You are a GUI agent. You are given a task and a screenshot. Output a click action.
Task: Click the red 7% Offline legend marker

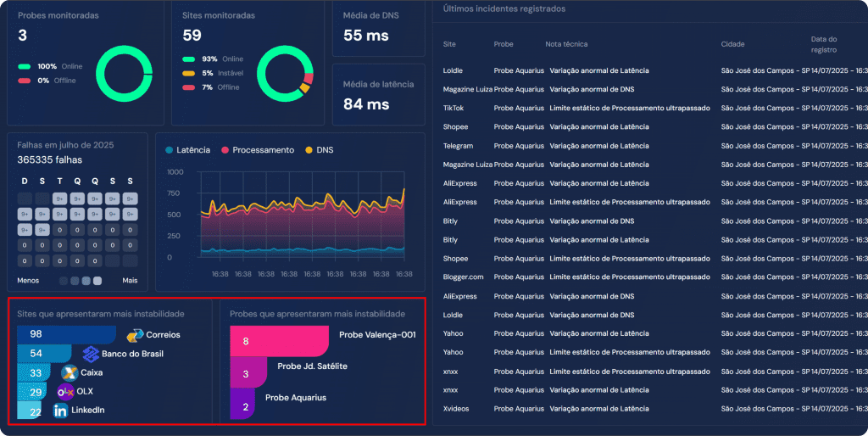(x=189, y=87)
